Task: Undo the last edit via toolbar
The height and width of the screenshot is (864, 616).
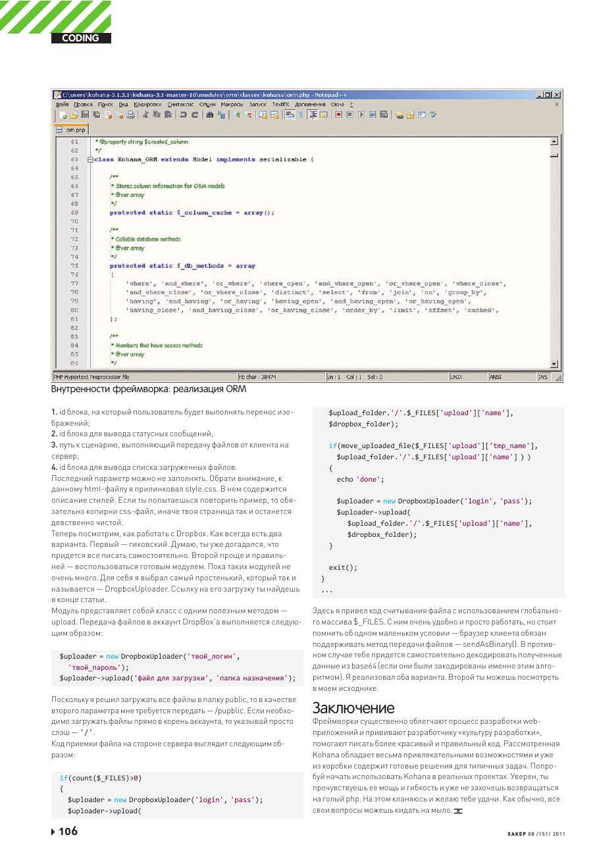Action: pos(184,115)
